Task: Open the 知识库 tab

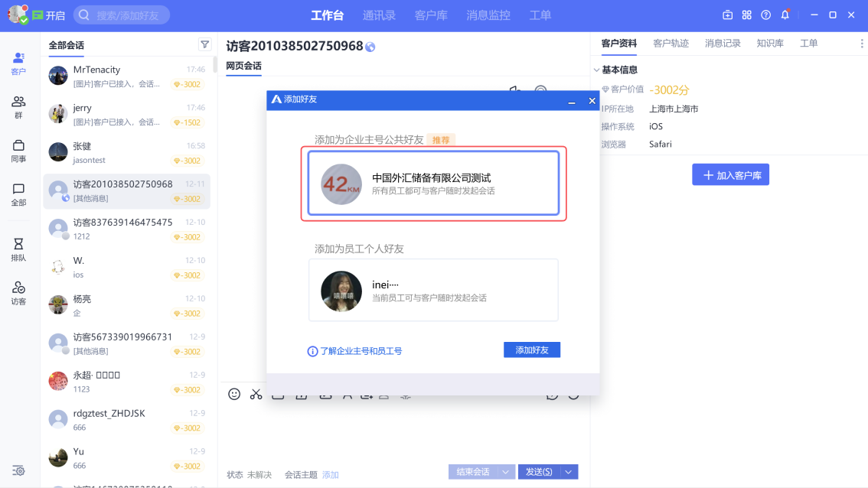Action: pos(770,43)
